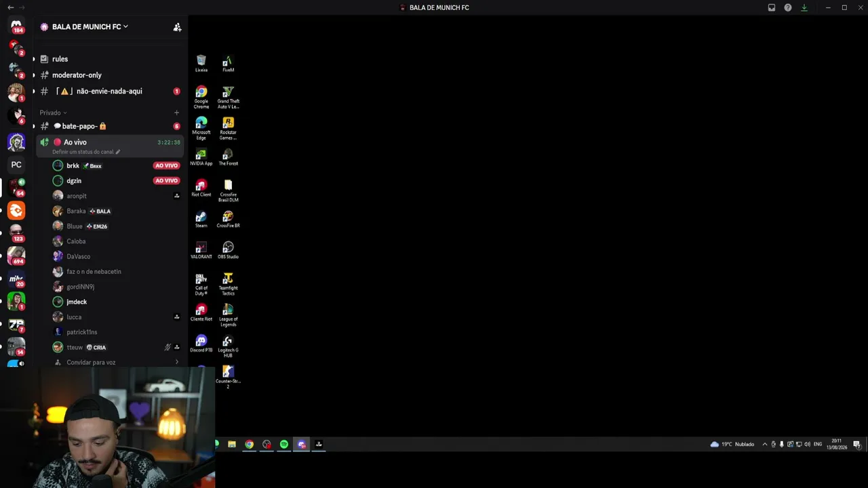Click the weather widget showing 19°C Nublado
The image size is (868, 488).
click(x=732, y=445)
